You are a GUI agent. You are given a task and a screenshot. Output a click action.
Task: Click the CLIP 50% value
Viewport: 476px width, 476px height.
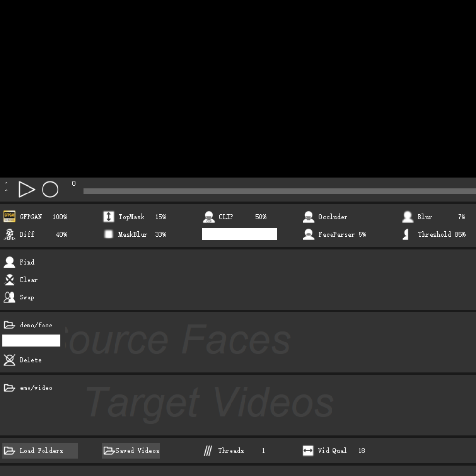[x=261, y=217]
